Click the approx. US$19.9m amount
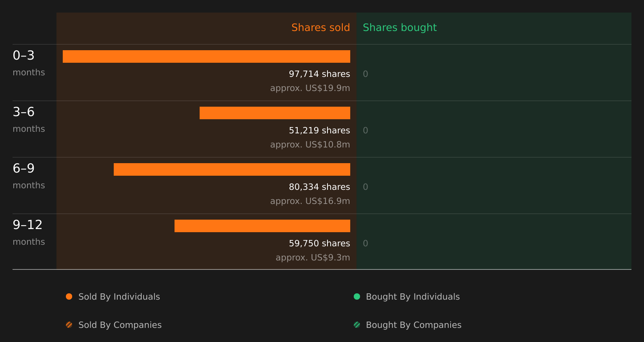The width and height of the screenshot is (644, 342). (310, 88)
